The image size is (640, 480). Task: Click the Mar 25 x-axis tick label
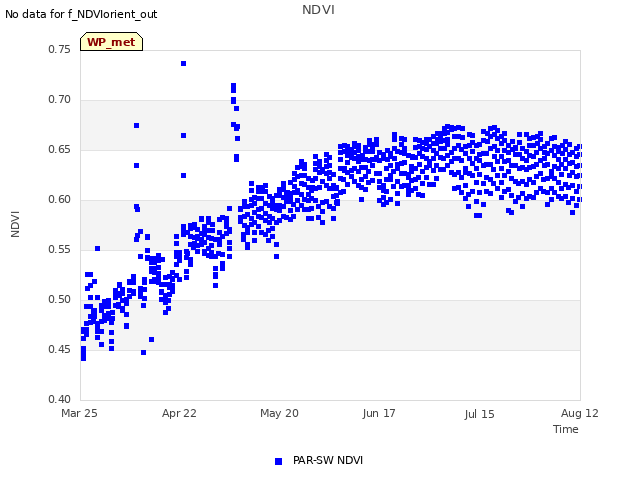(x=79, y=413)
